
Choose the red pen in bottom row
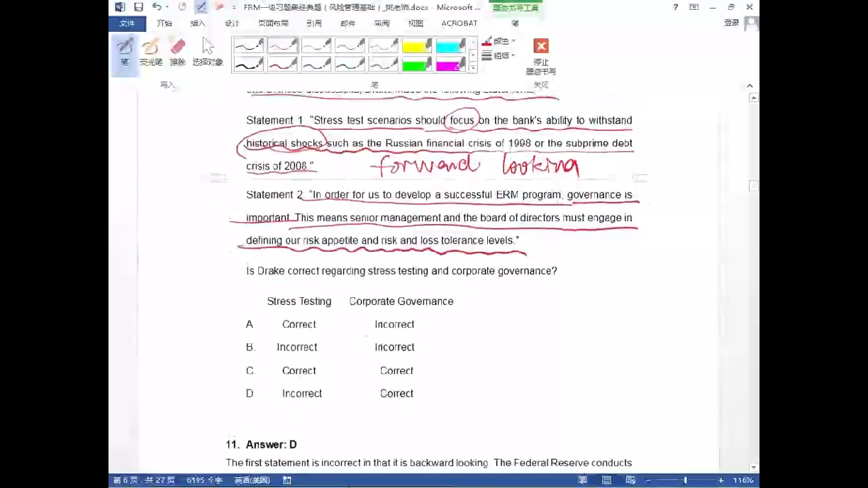(282, 65)
